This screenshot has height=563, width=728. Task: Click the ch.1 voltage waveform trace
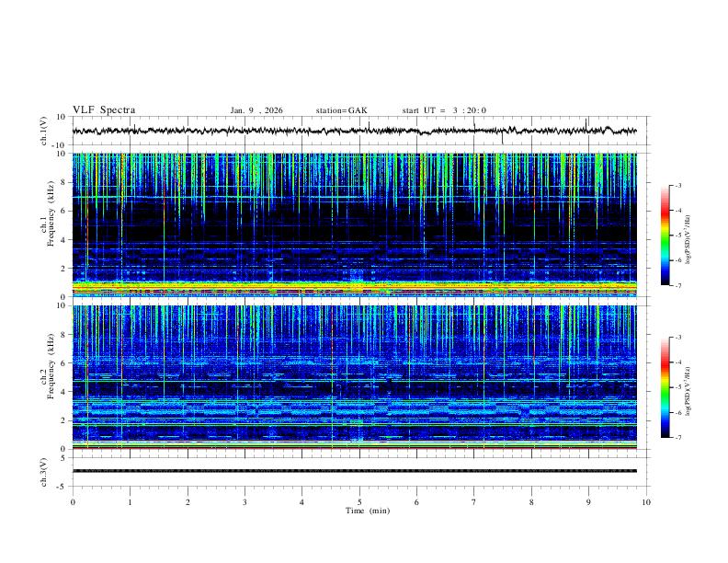[x=354, y=131]
